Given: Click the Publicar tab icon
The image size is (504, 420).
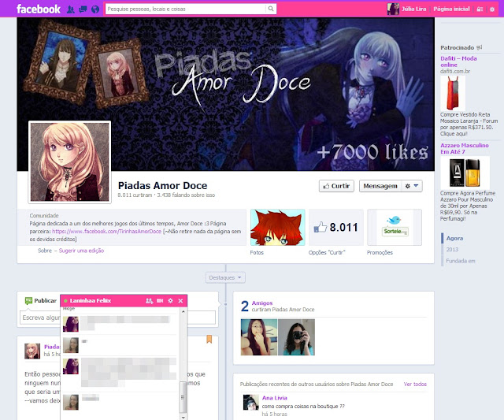Looking at the screenshot, I should (28, 301).
